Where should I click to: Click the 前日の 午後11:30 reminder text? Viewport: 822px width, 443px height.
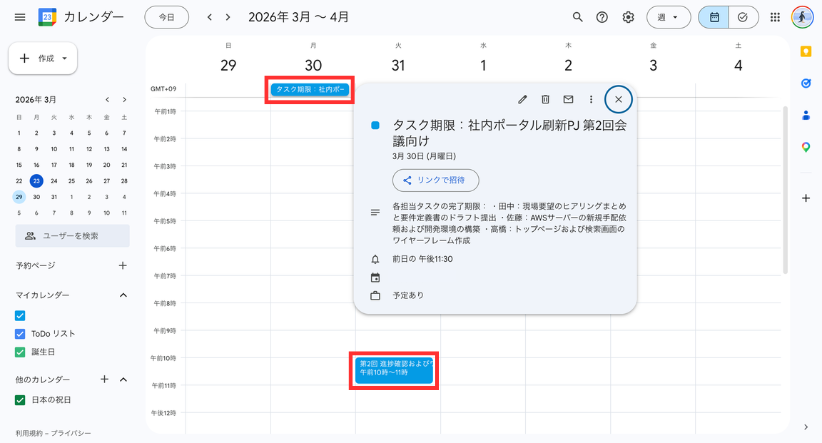[423, 259]
